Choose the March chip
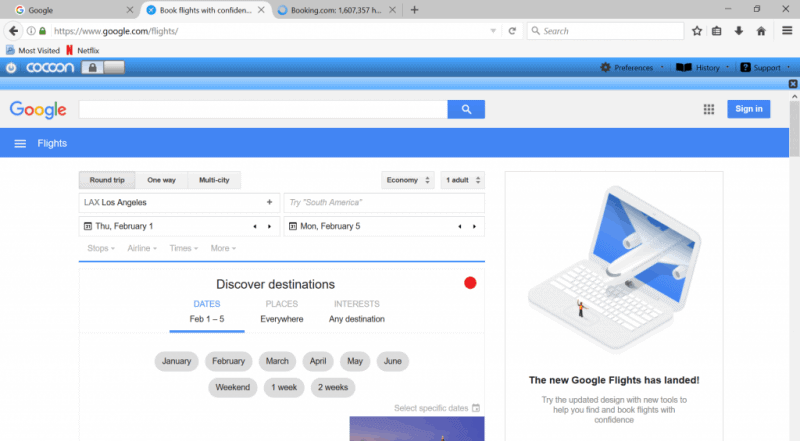 (277, 361)
